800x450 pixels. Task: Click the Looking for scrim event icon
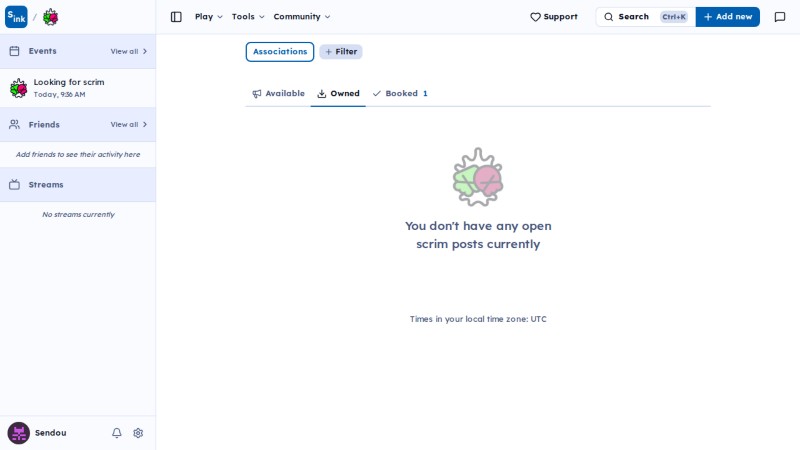pos(19,88)
